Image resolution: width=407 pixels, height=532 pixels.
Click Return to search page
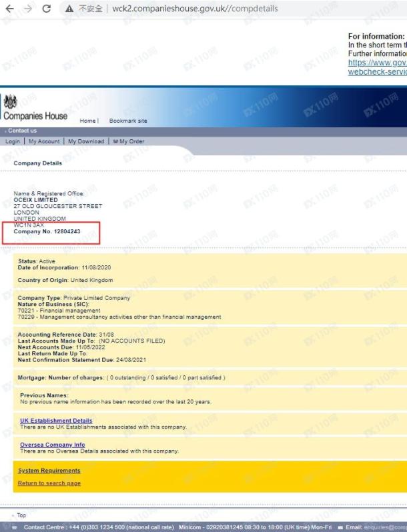[49, 483]
